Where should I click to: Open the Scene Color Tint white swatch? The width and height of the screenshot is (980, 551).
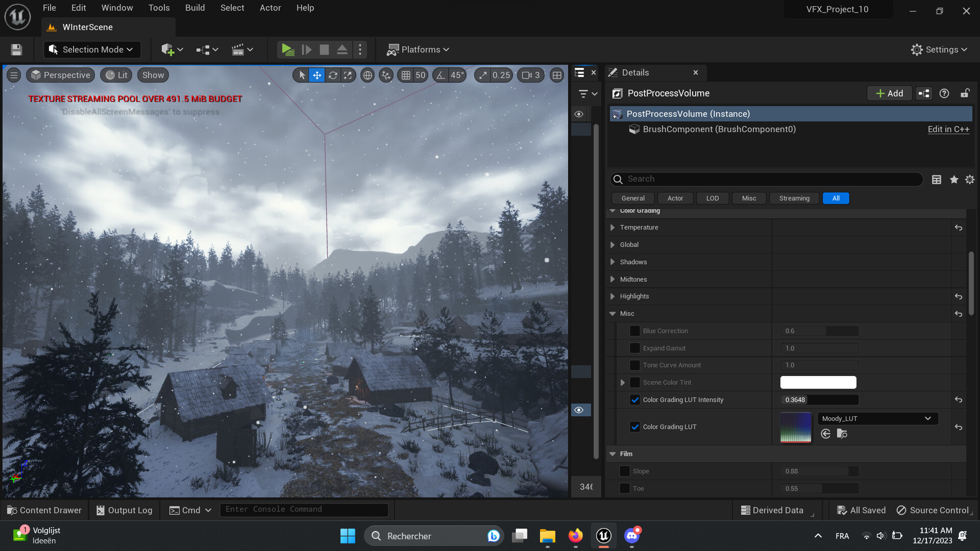point(818,382)
